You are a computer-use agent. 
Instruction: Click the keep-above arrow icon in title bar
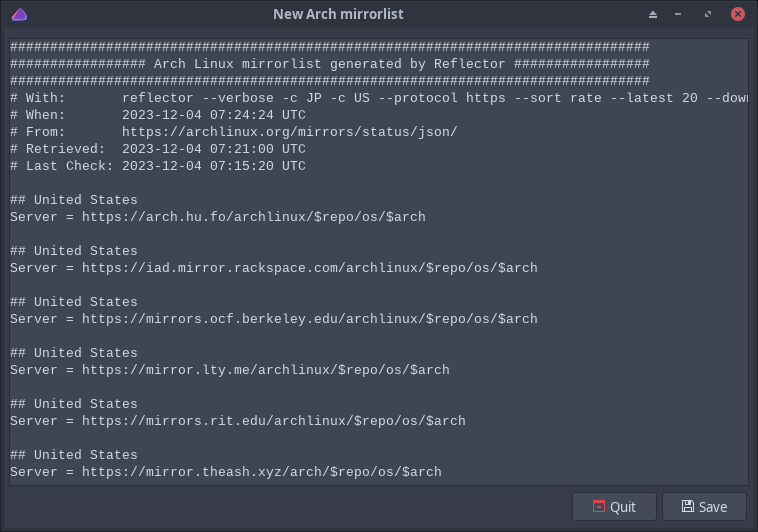653,15
